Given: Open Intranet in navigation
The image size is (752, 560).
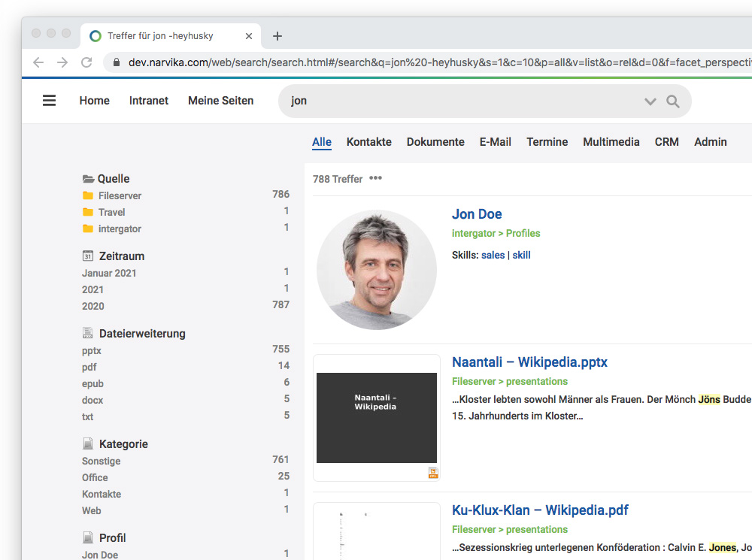Looking at the screenshot, I should [149, 101].
